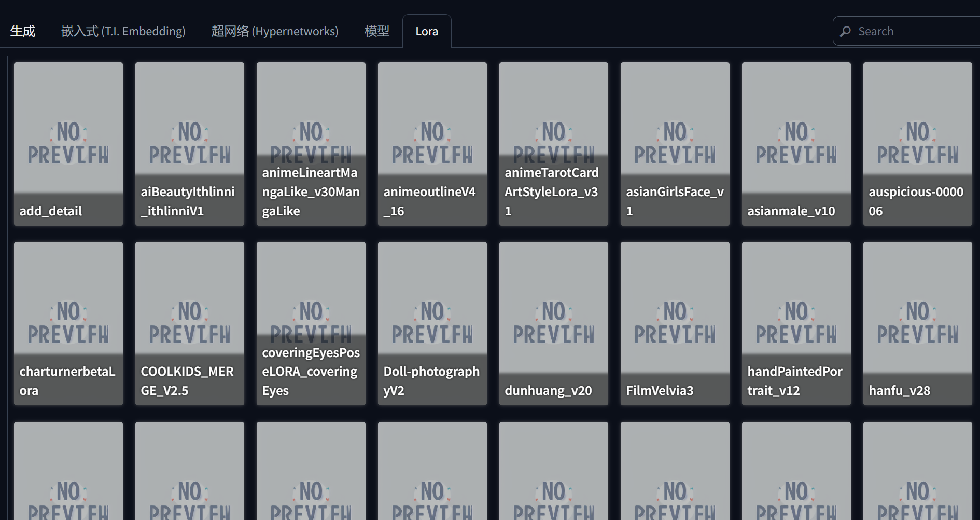Select the Lora tab
Viewport: 980px width, 520px height.
click(427, 31)
